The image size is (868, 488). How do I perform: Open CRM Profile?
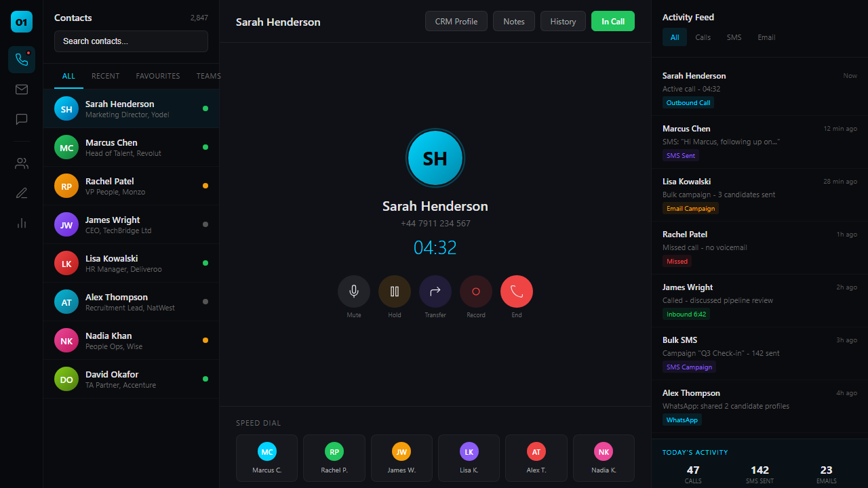point(456,22)
